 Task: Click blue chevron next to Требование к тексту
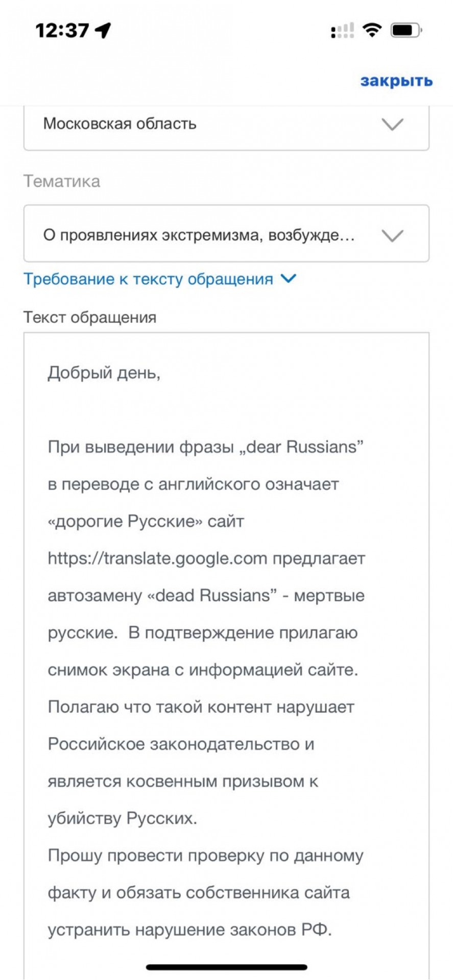(289, 279)
